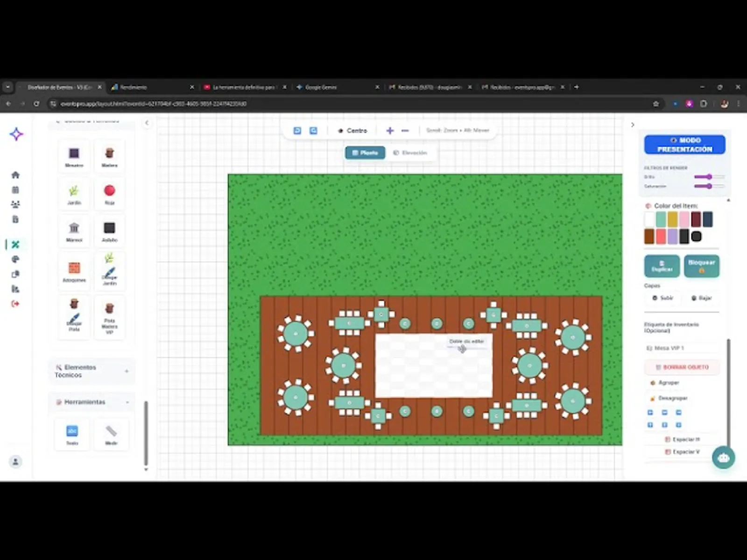Click the red logout icon in sidebar
The image size is (747, 560).
(x=15, y=304)
